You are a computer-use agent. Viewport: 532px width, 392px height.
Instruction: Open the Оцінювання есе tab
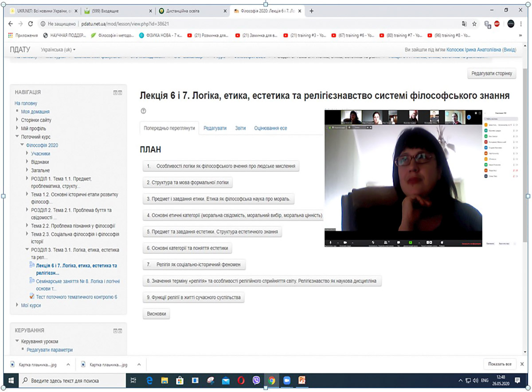pos(270,128)
